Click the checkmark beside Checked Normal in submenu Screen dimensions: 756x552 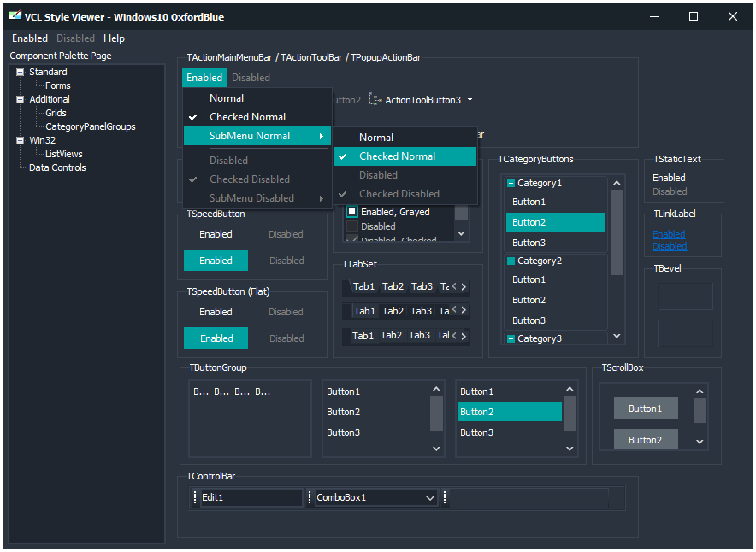coord(343,156)
